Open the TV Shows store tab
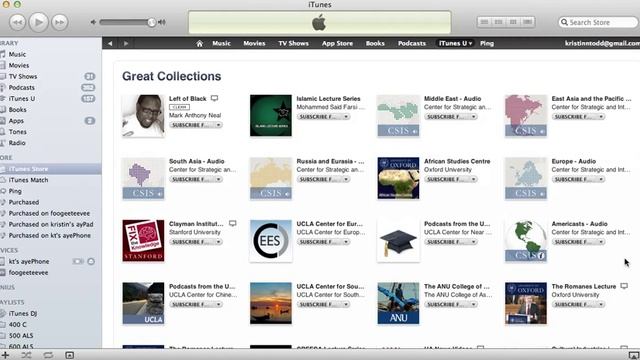The height and width of the screenshot is (360, 640). (293, 43)
